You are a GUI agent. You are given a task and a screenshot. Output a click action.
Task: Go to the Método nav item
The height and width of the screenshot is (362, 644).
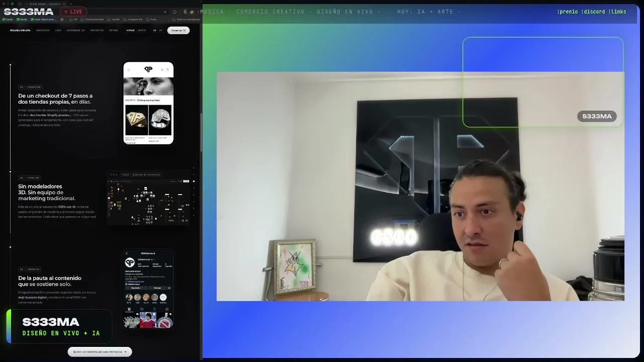[x=114, y=30]
